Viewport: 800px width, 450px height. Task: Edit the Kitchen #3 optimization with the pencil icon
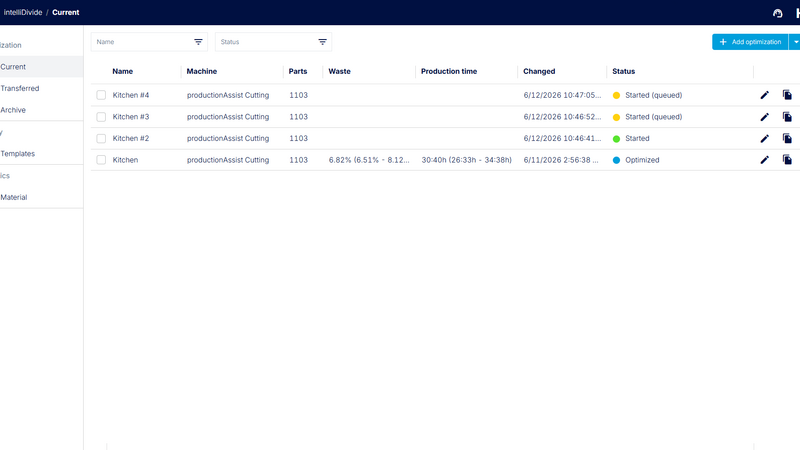(764, 117)
